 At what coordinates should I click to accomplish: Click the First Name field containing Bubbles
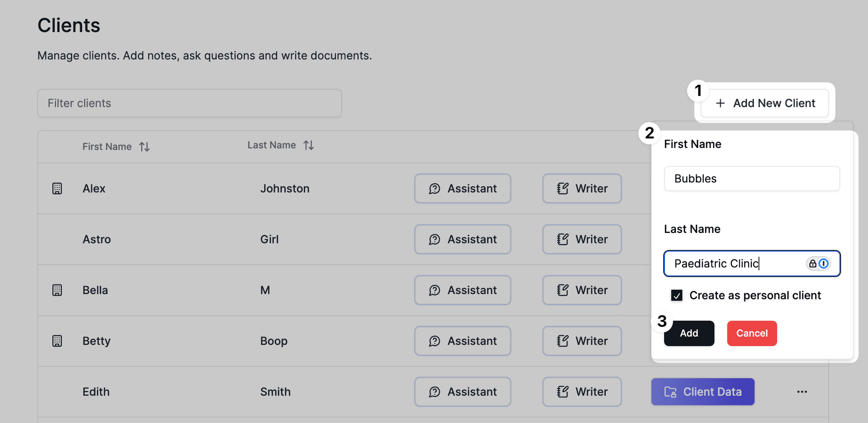coord(751,179)
